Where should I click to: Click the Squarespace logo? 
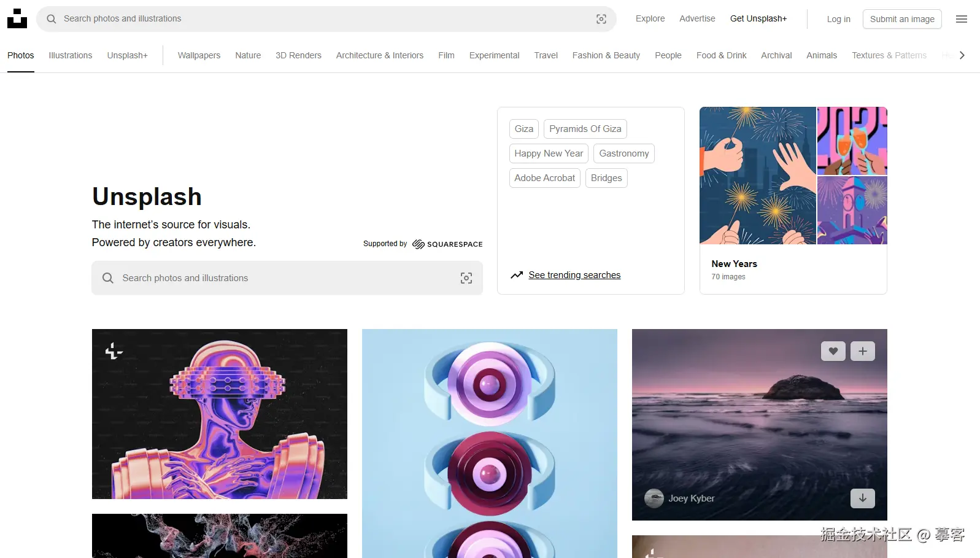point(447,244)
